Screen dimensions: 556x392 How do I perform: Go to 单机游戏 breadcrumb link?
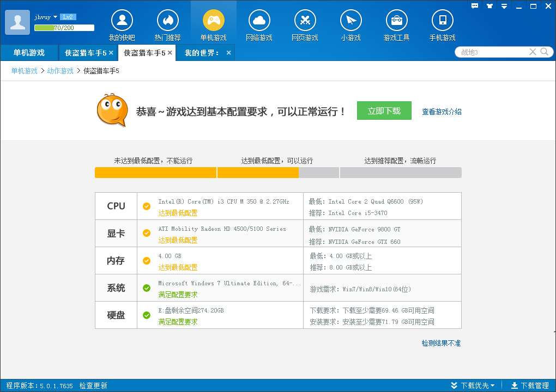coord(24,71)
